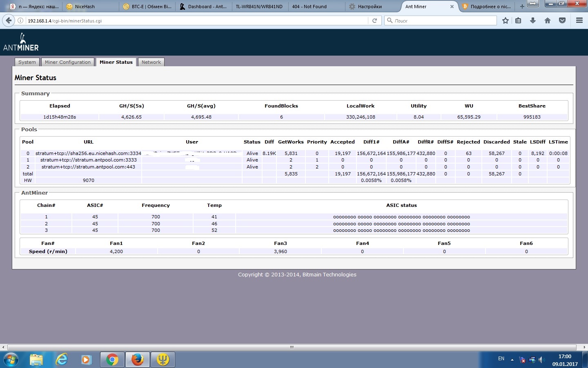The image size is (588, 368).
Task: Click the Diff value 8.19K
Action: 269,153
